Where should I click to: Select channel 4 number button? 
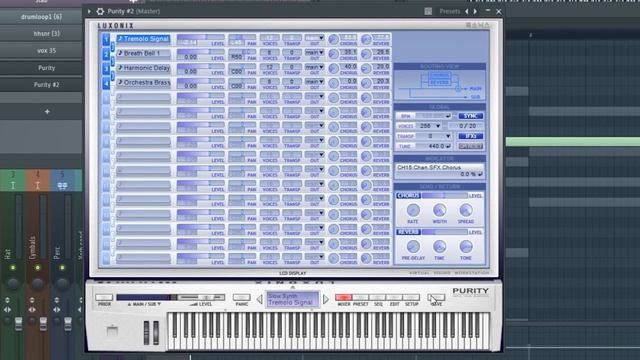tap(106, 83)
